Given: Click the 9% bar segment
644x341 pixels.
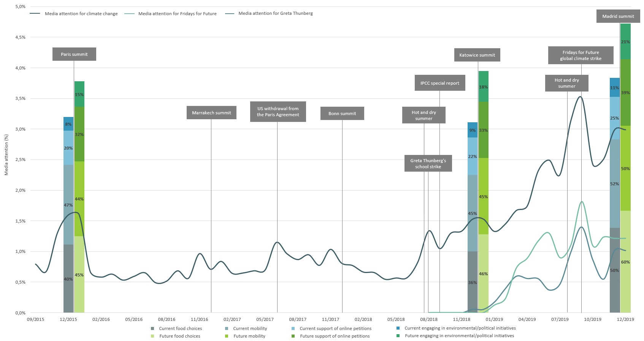Looking at the screenshot, I should [x=473, y=130].
